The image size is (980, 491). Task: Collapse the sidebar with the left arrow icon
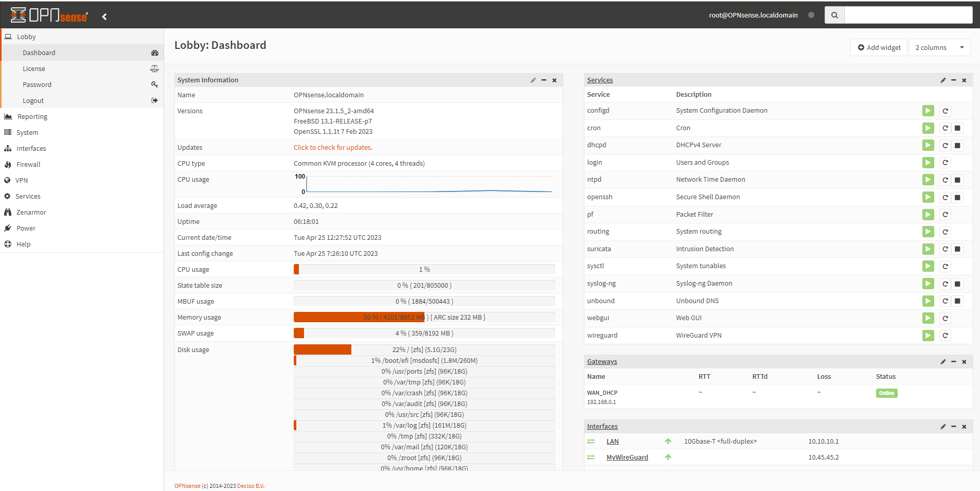click(104, 16)
